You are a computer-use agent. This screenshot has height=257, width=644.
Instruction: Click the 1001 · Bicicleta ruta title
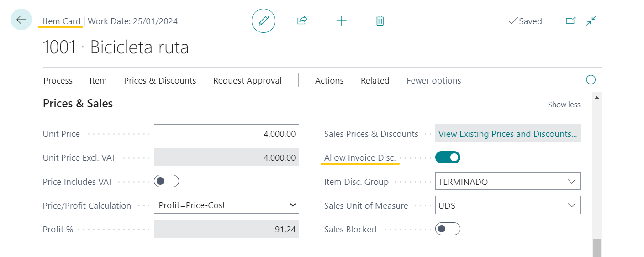116,47
